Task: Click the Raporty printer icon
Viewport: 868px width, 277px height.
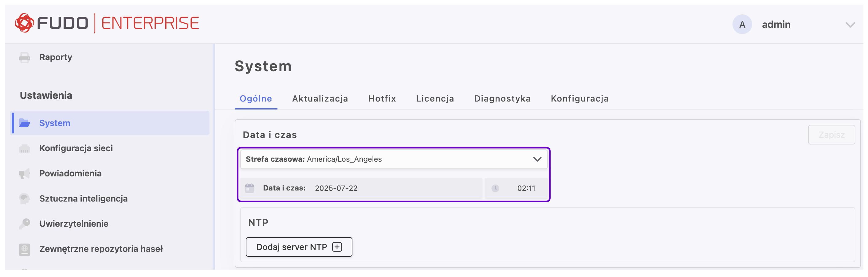Action: coord(25,58)
